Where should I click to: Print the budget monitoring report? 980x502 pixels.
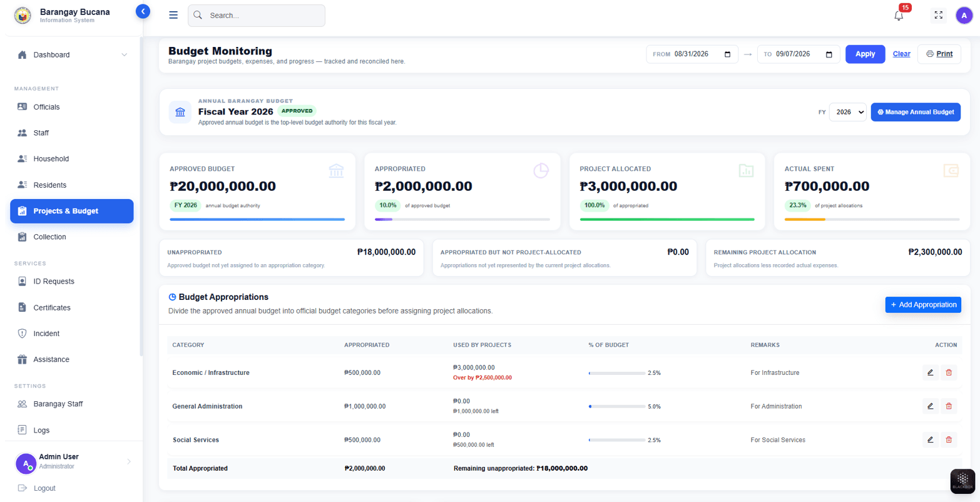(939, 54)
